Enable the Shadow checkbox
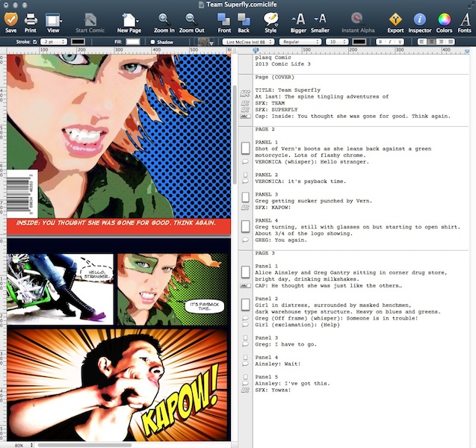 click(x=152, y=42)
